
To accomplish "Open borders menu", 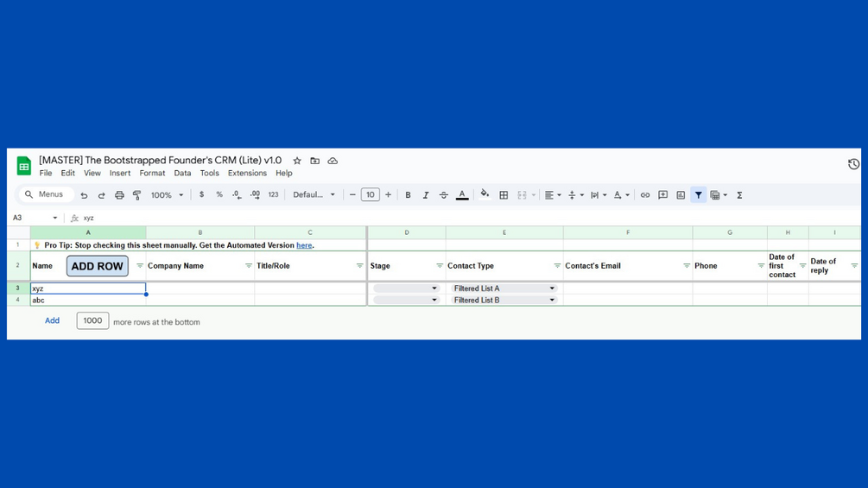I will (x=504, y=195).
